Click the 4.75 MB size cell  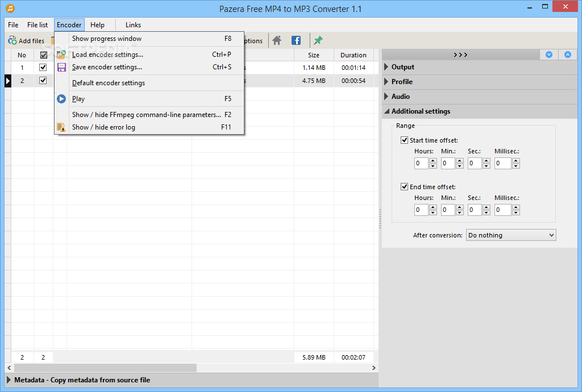(314, 81)
